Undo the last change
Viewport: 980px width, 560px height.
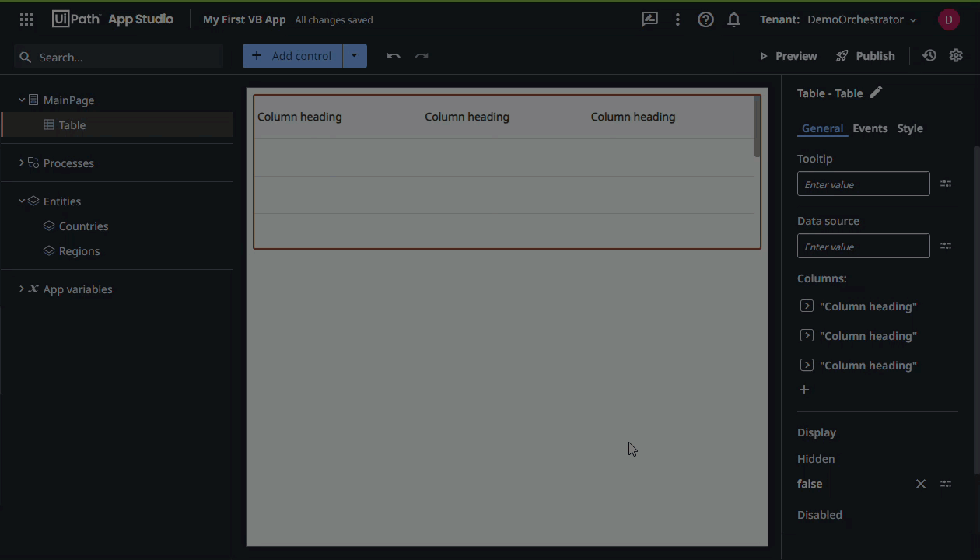tap(394, 56)
